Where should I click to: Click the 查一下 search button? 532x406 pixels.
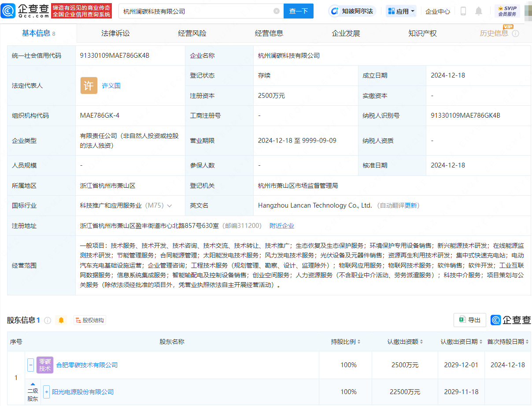[x=298, y=11]
